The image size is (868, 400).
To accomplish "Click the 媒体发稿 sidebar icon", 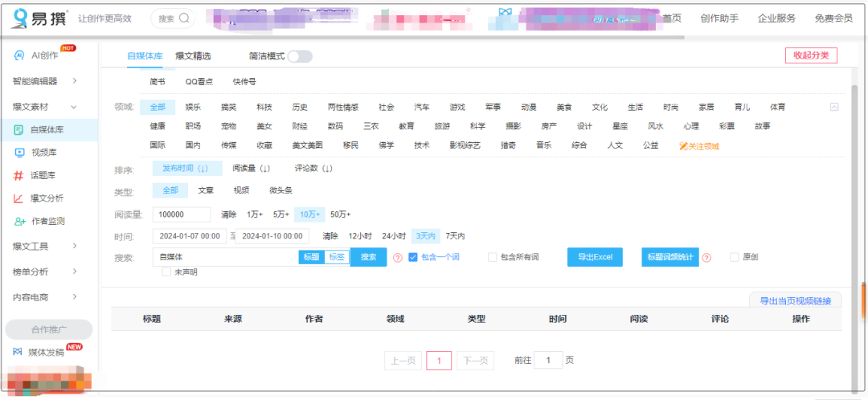I will tap(18, 352).
